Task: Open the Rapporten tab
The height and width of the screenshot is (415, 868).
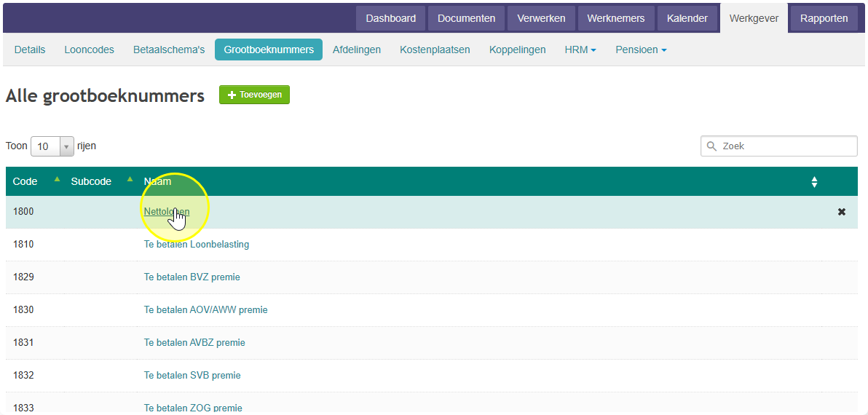Action: tap(824, 18)
